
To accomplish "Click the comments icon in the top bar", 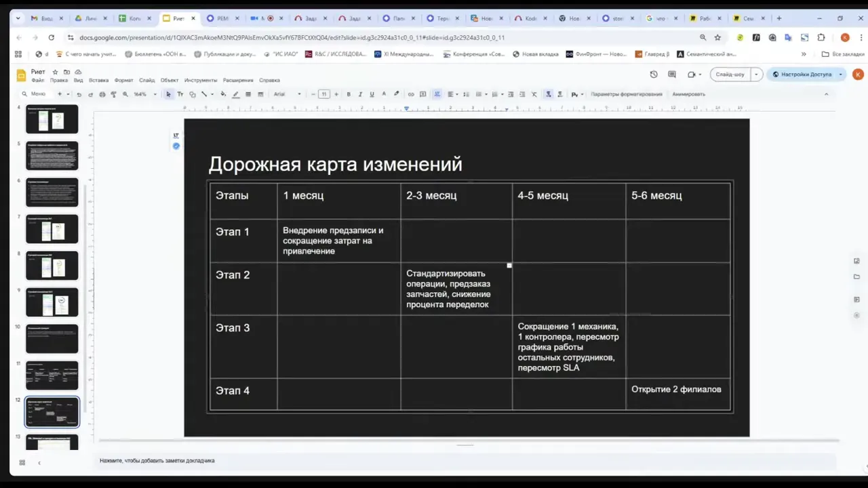I will click(x=671, y=75).
